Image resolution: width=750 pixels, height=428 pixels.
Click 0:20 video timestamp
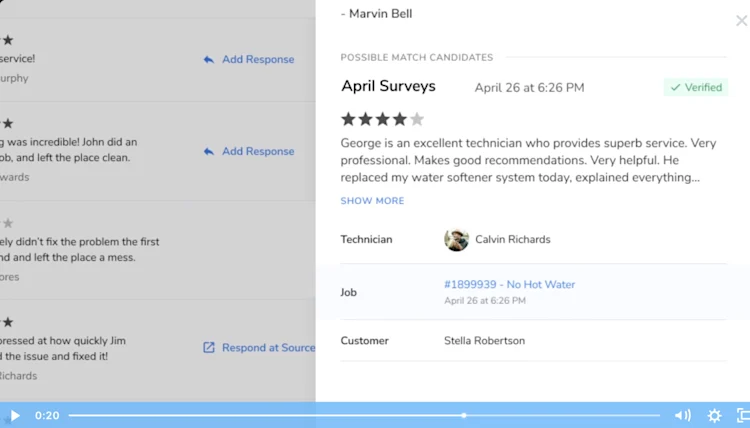tap(47, 416)
